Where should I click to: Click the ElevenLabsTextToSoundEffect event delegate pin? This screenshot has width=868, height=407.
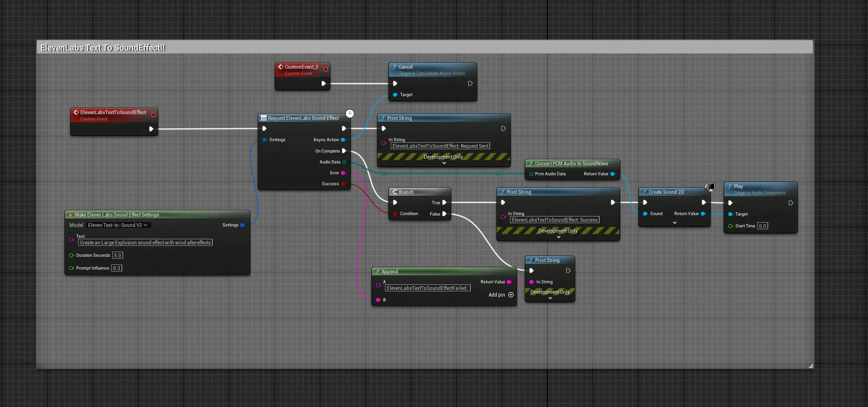[153, 115]
